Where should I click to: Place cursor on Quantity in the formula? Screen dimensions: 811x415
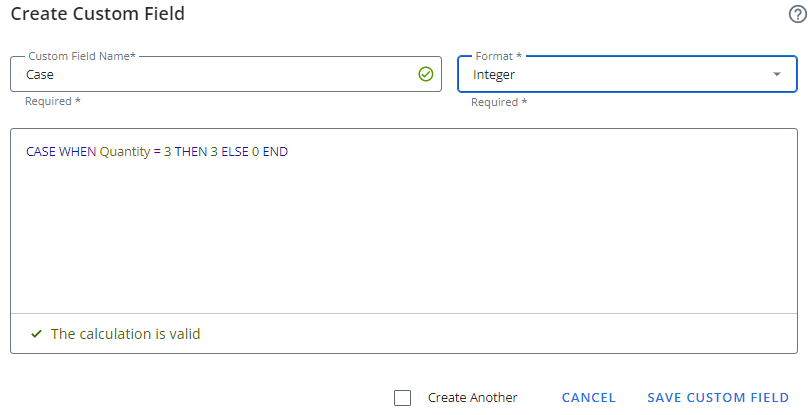tap(125, 152)
